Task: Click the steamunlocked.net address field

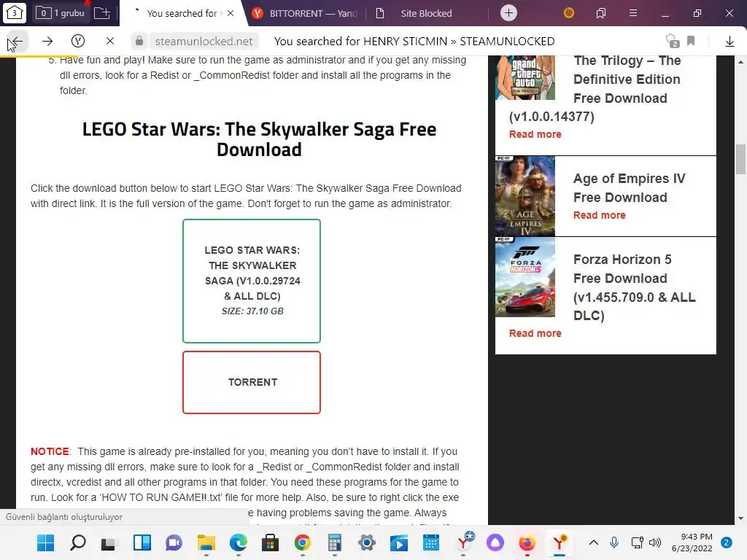Action: [204, 41]
